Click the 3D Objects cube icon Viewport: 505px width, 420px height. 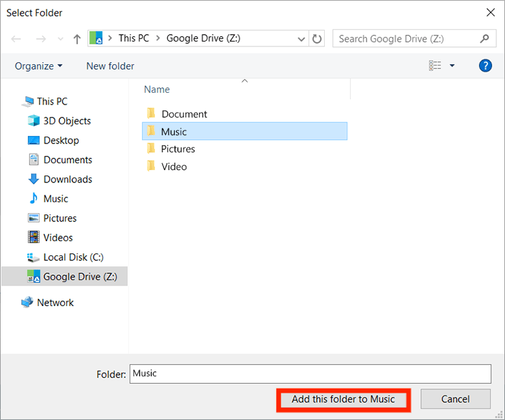tap(33, 121)
